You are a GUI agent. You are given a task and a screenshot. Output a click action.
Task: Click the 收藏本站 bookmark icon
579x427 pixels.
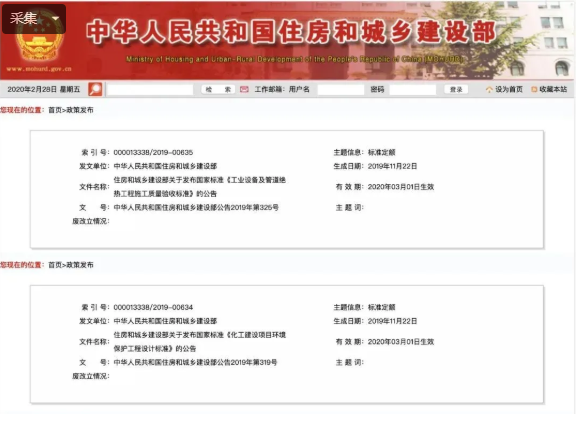point(534,89)
